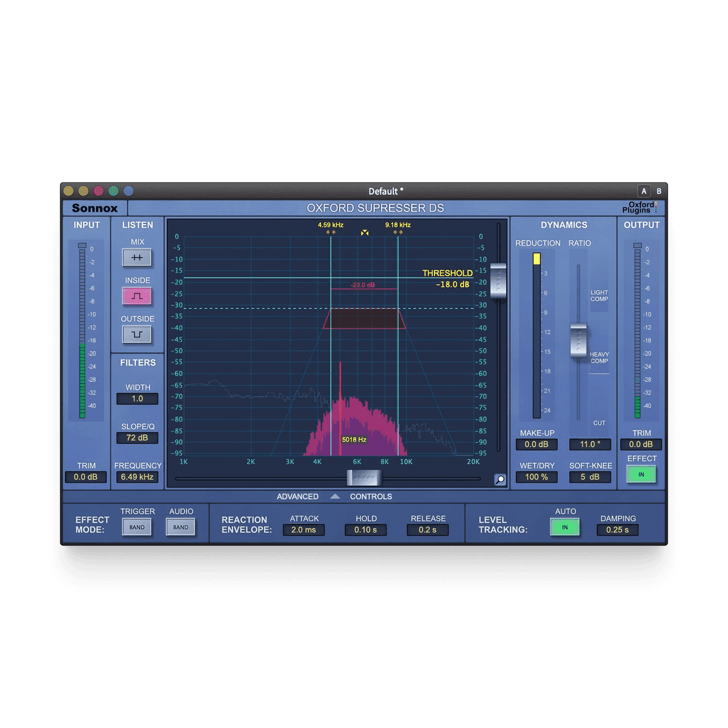
Task: Click the frequency slider handle below the graph
Action: coord(364,478)
